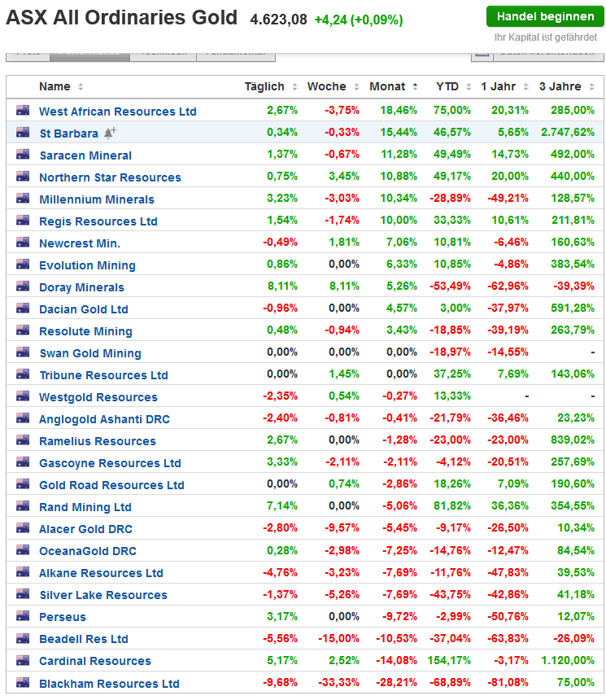Image resolution: width=606 pixels, height=700 pixels.
Task: Click Australian flag icon beside Alacer Gold
Action: click(23, 528)
